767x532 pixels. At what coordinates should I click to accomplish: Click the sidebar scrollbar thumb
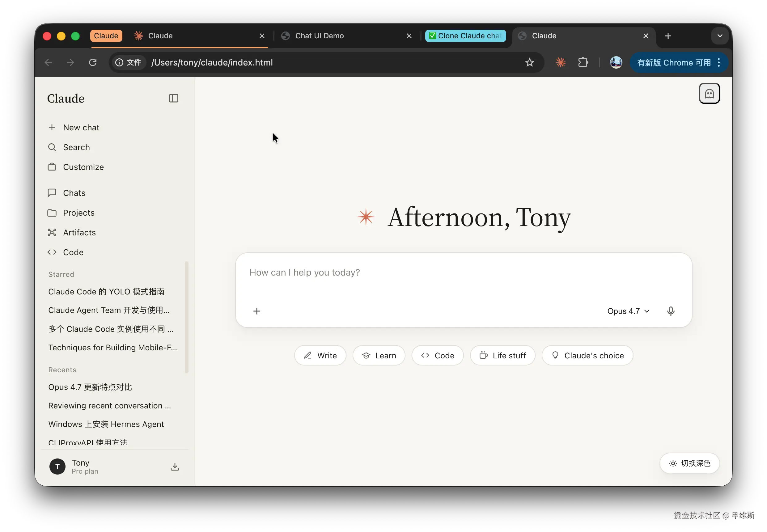click(x=186, y=317)
